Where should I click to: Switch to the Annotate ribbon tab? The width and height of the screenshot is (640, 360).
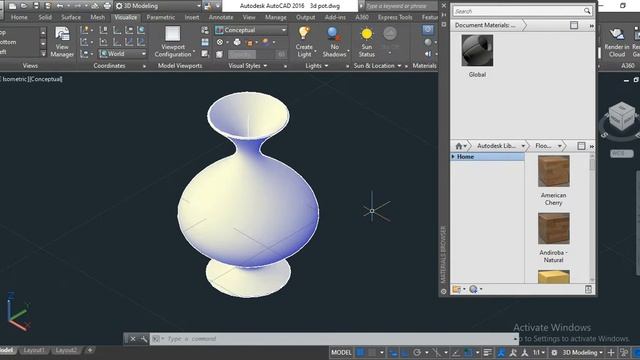[221, 17]
